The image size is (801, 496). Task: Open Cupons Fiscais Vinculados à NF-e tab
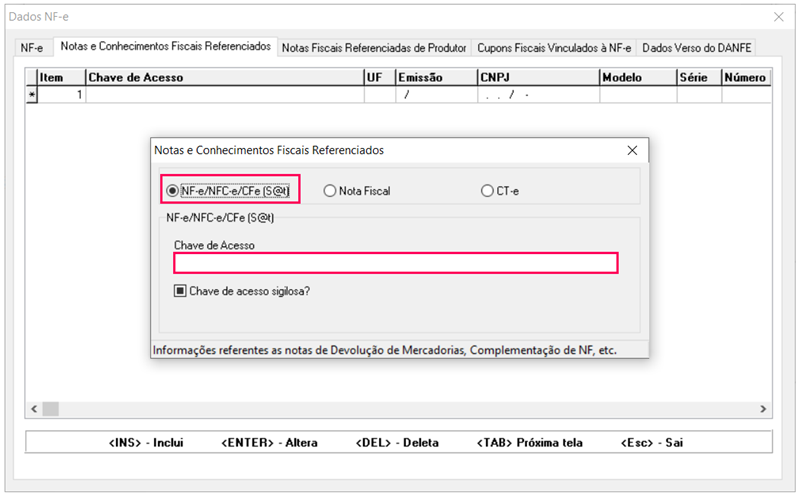pos(554,48)
